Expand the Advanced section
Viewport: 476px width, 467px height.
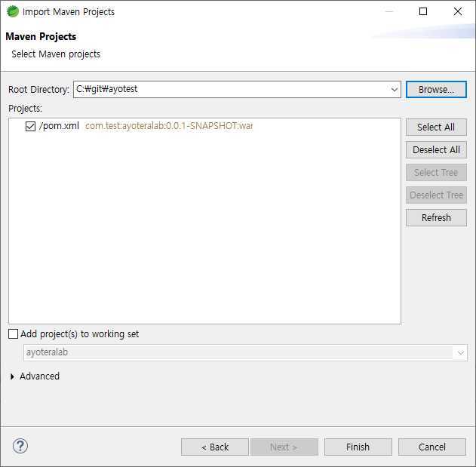12,376
